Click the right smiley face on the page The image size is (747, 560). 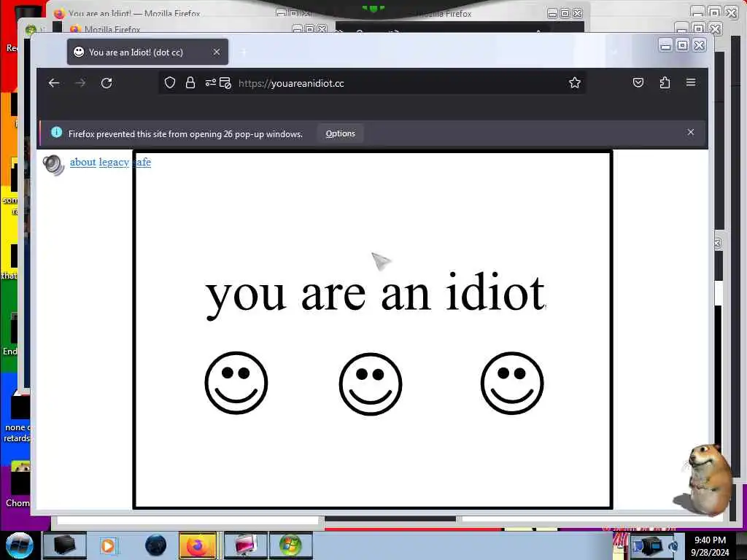click(x=512, y=383)
